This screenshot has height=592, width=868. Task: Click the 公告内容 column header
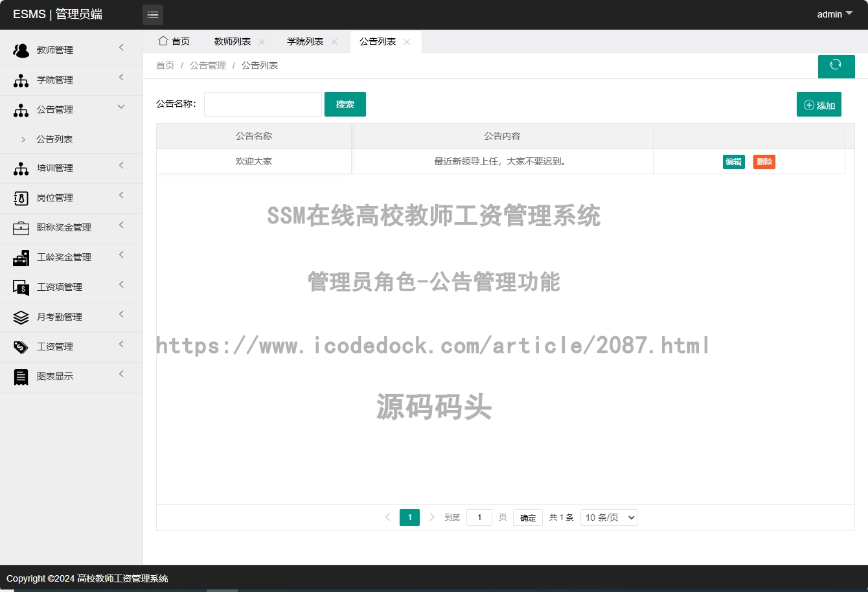click(503, 136)
